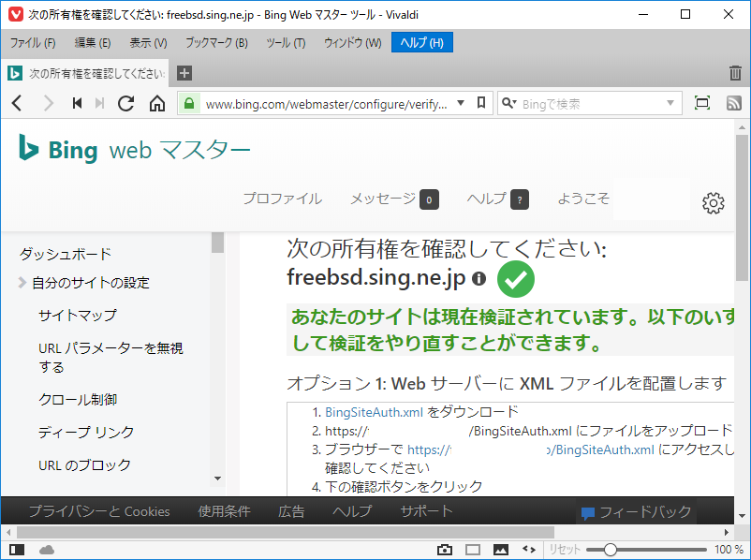Click the zoom slider handle
This screenshot has height=560, width=751.
pyautogui.click(x=610, y=550)
